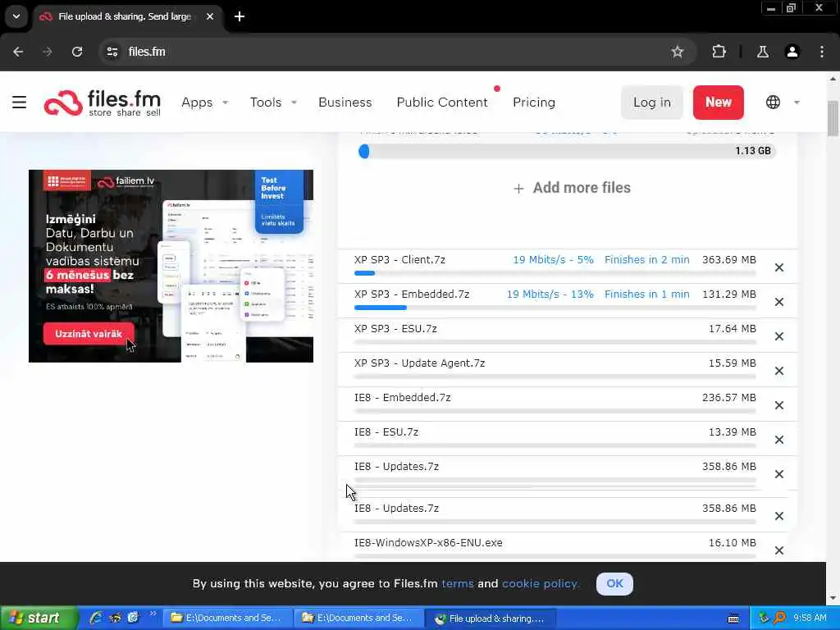The image size is (840, 630).
Task: Click XP SP3 - Client.7z progress bar
Action: 555,273
